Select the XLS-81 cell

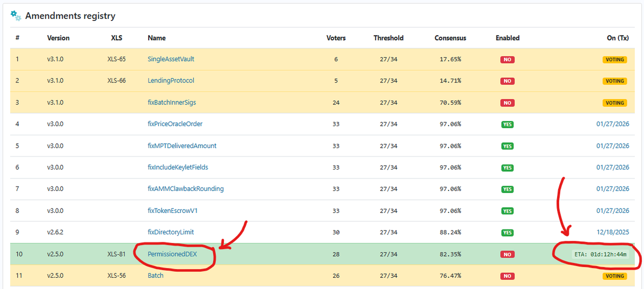[116, 254]
